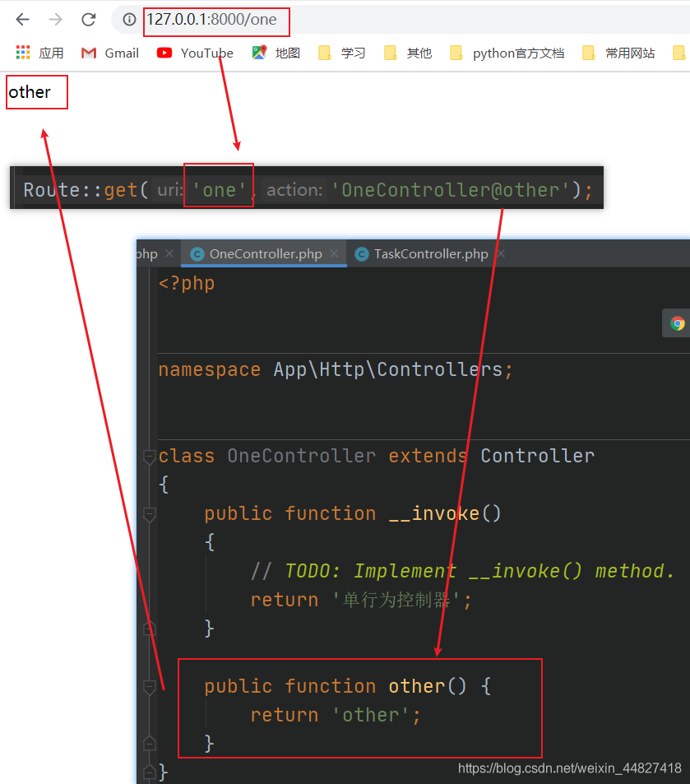Click 'OneController@other' action string
690x784 pixels.
click(x=450, y=190)
